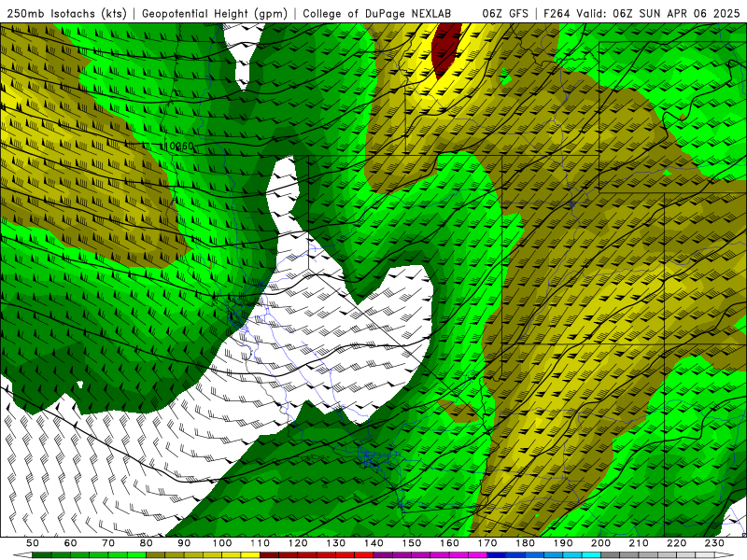This screenshot has width=747, height=560.
Task: Click the '220' legend number
Action: pos(676,543)
